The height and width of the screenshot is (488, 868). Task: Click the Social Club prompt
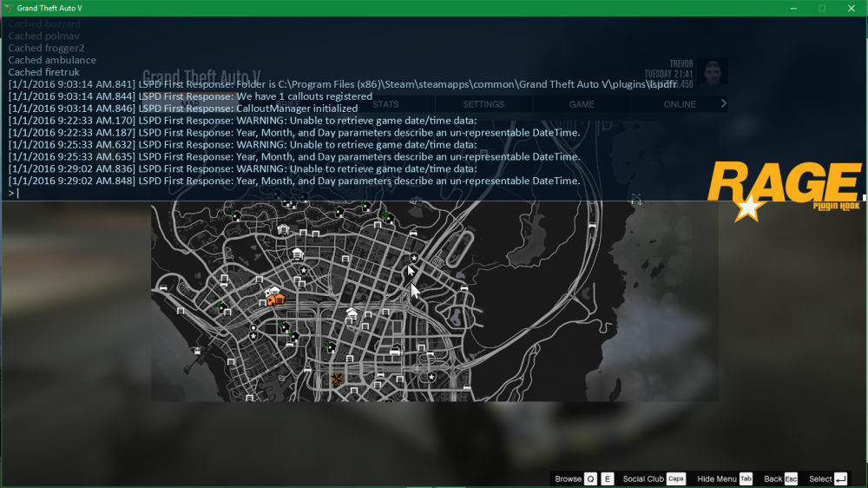(x=642, y=478)
